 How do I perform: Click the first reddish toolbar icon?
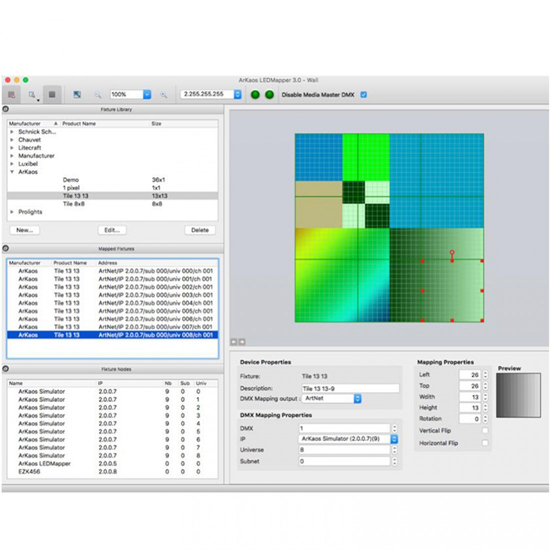12,95
